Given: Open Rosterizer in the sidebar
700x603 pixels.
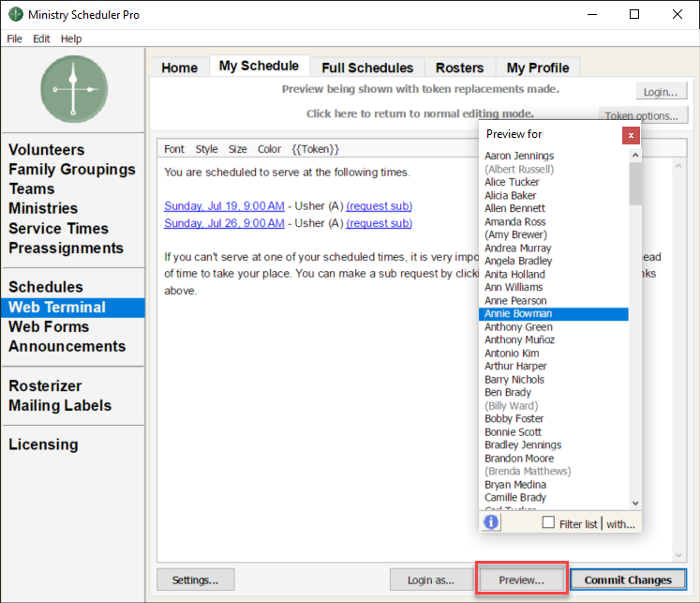Looking at the screenshot, I should click(45, 386).
